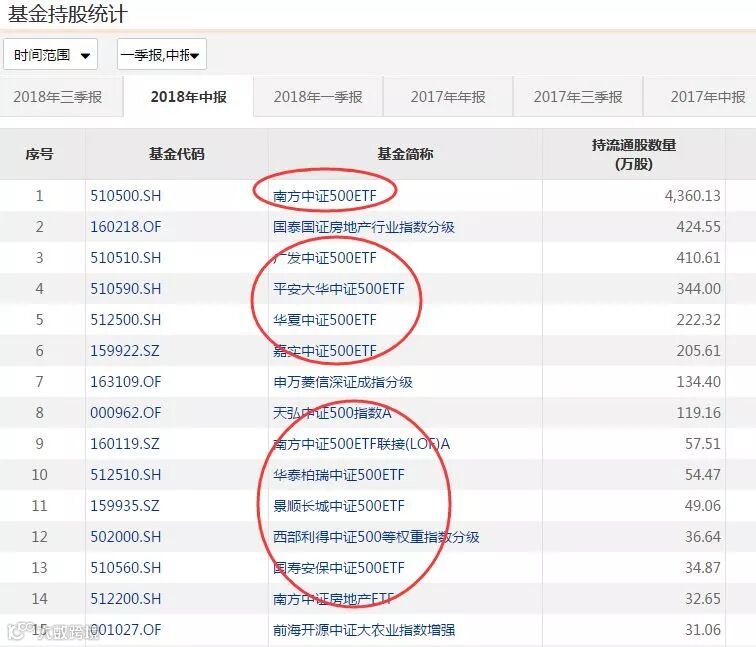Select the holdings value 344.00

pyautogui.click(x=698, y=288)
